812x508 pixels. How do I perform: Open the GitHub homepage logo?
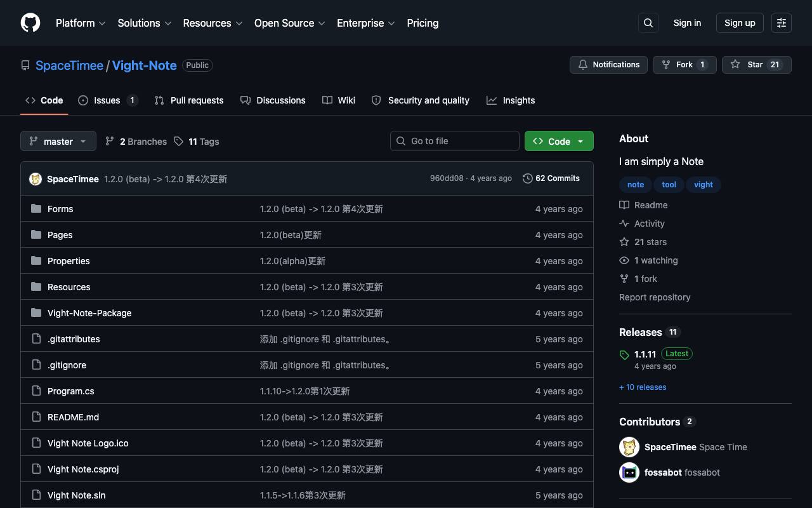tap(30, 23)
